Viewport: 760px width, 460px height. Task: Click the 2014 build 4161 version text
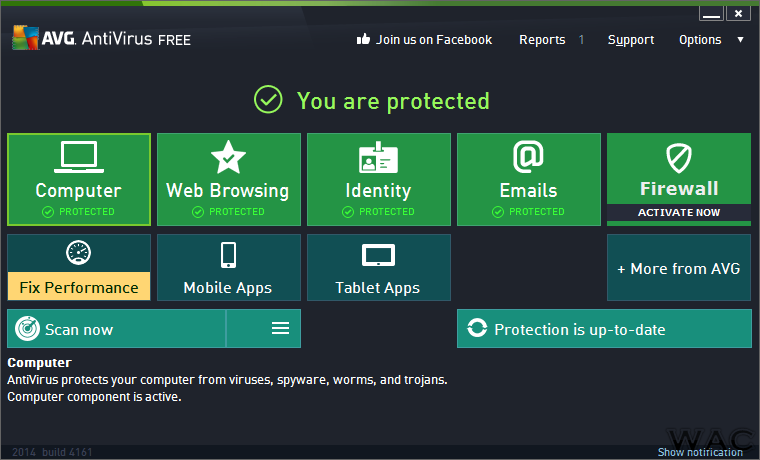pyautogui.click(x=52, y=452)
